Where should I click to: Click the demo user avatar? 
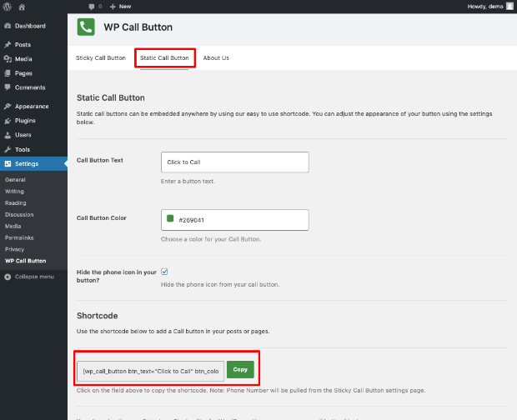(509, 7)
